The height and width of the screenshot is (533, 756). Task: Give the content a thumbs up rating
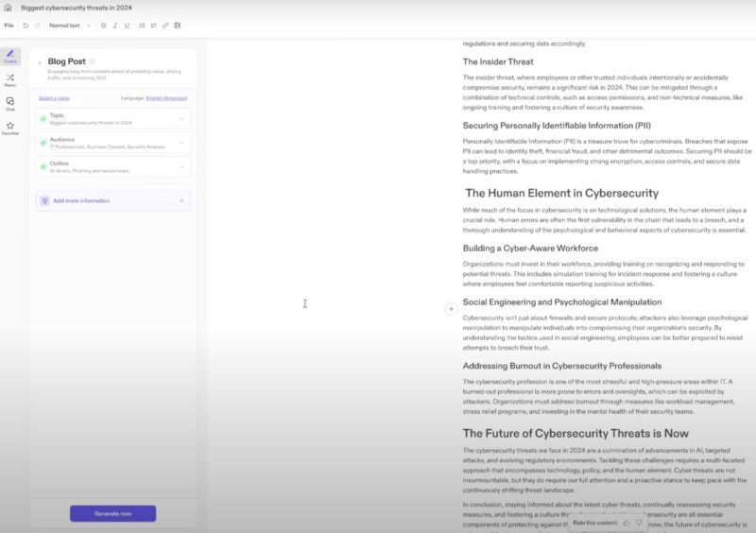627,522
